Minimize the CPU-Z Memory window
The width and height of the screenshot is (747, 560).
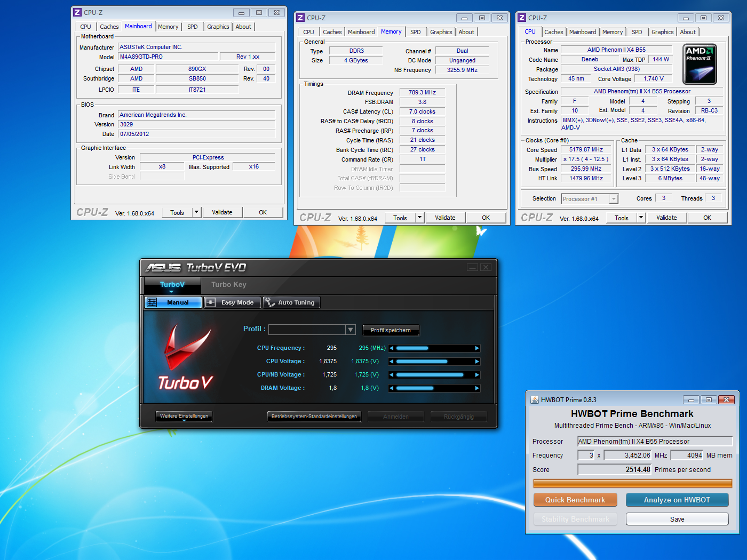pos(464,18)
